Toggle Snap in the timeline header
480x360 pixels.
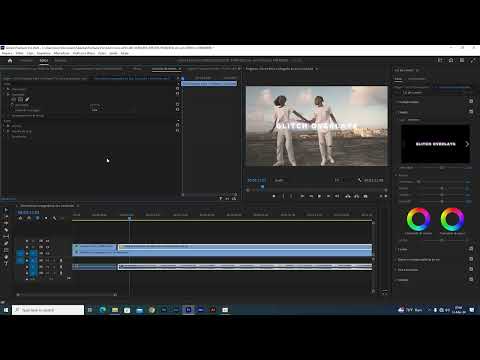pyautogui.click(x=29, y=218)
